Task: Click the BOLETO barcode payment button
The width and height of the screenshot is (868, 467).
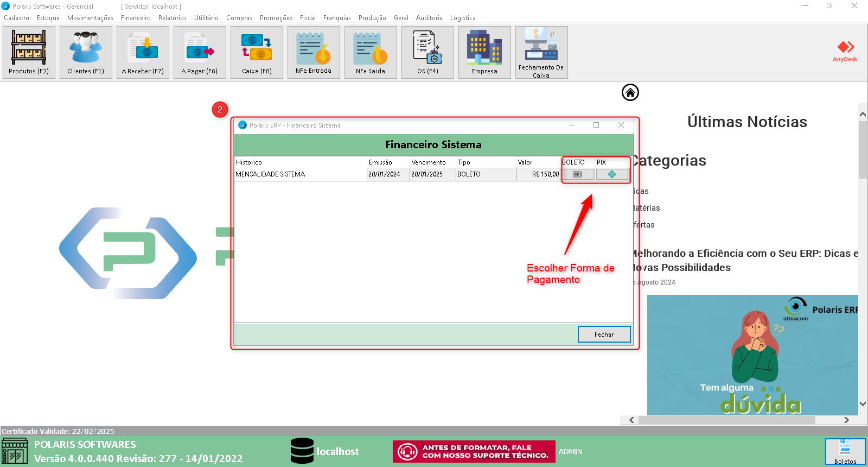Action: click(577, 174)
